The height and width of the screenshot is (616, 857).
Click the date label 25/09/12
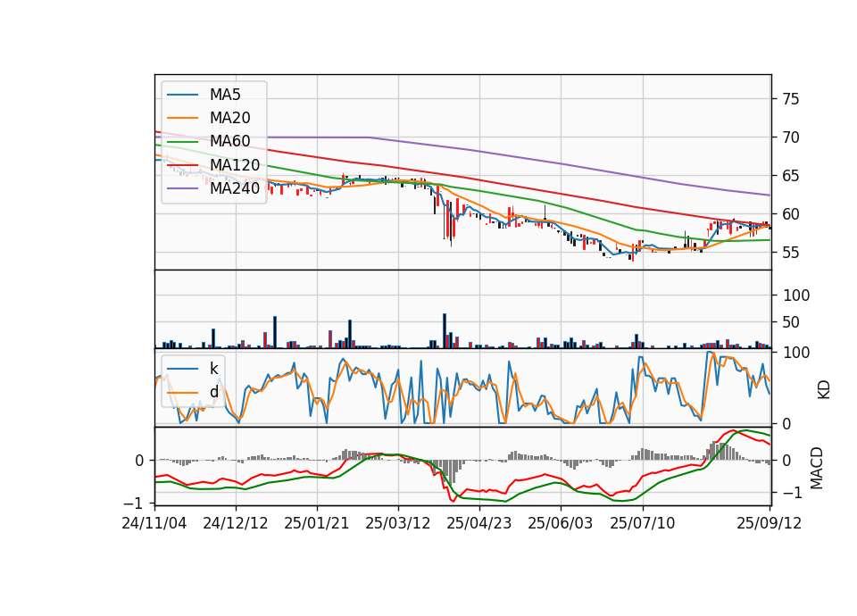[x=769, y=523]
